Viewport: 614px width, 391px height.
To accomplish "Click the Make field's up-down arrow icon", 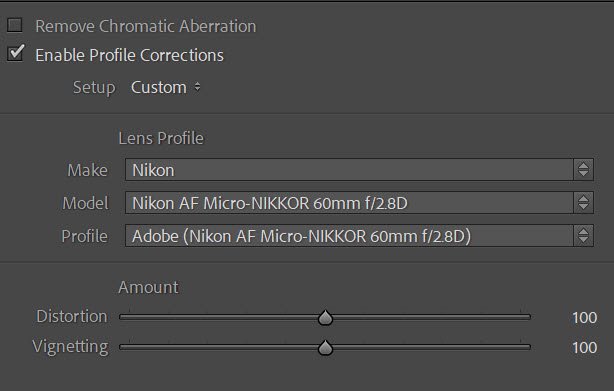I will 583,169.
